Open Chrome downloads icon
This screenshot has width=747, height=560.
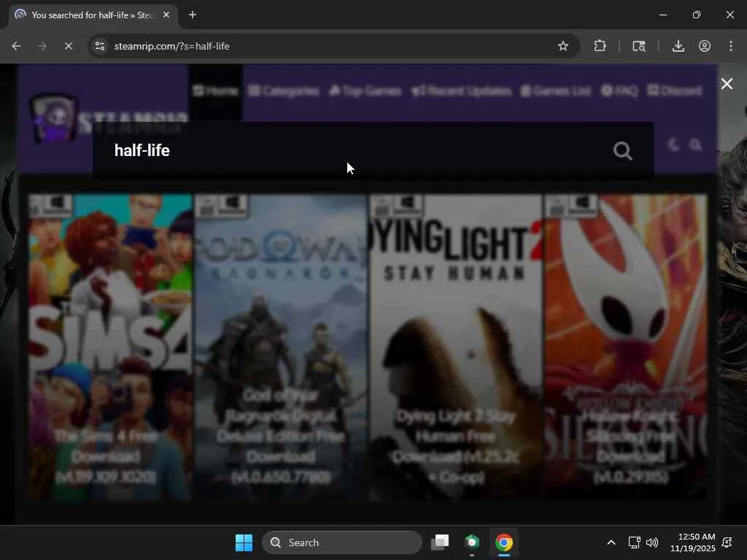click(x=678, y=46)
